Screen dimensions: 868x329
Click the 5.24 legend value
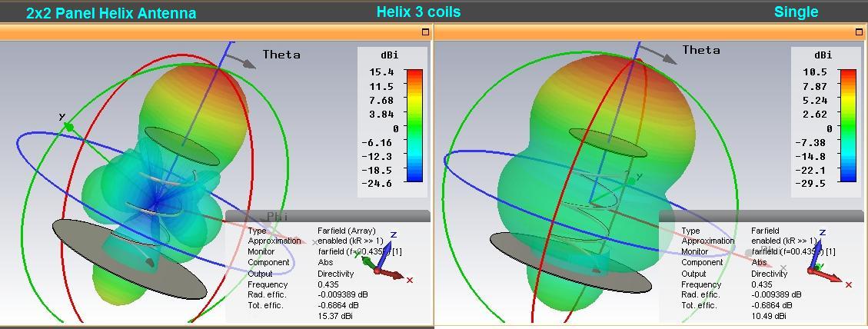[815, 100]
